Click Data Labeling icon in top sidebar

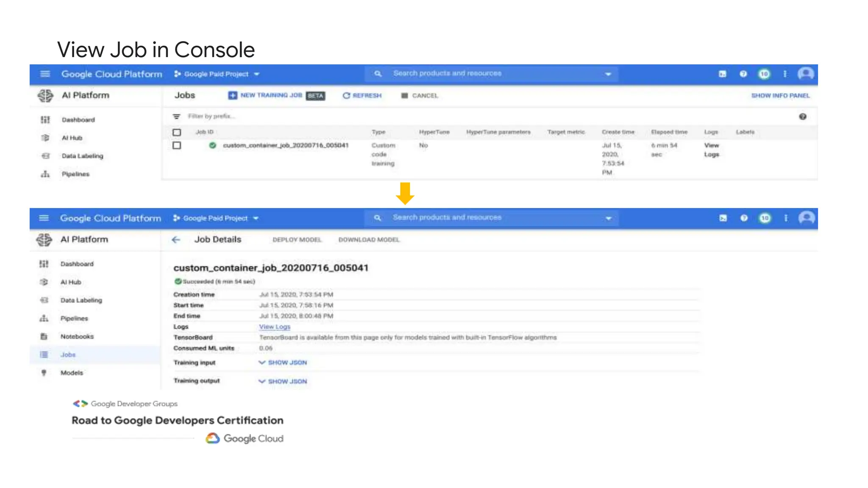[45, 156]
